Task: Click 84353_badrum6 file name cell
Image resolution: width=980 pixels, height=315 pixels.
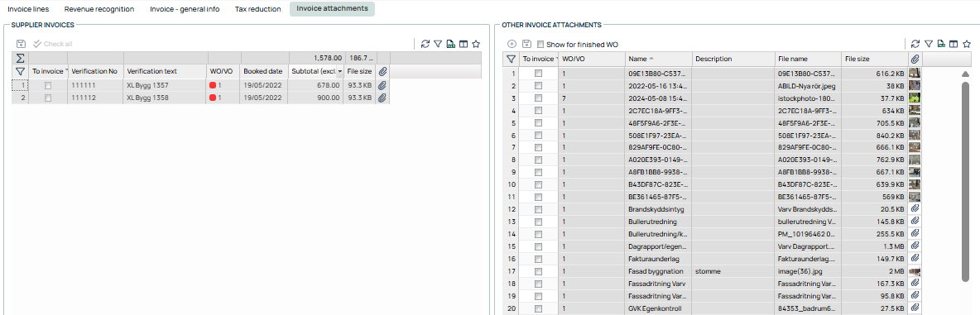Action: (x=808, y=308)
